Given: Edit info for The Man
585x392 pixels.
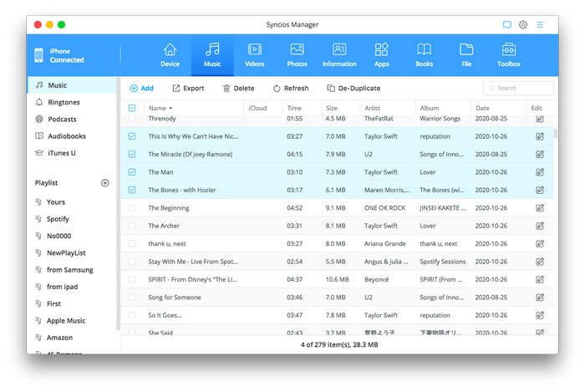Looking at the screenshot, I should 540,172.
